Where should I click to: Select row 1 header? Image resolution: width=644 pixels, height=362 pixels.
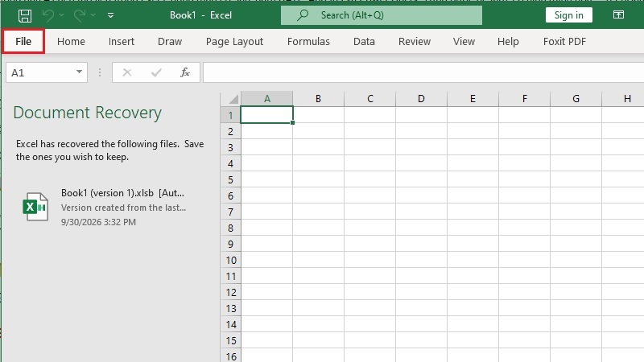230,115
